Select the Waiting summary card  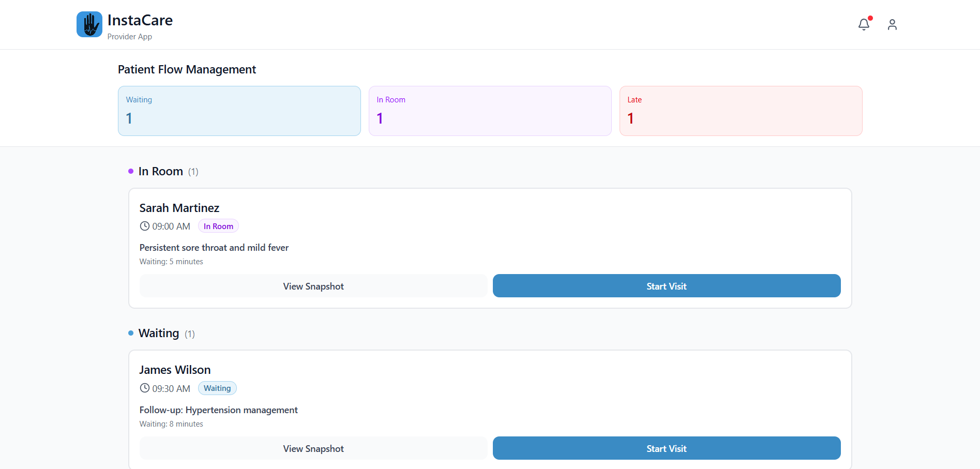coord(239,111)
